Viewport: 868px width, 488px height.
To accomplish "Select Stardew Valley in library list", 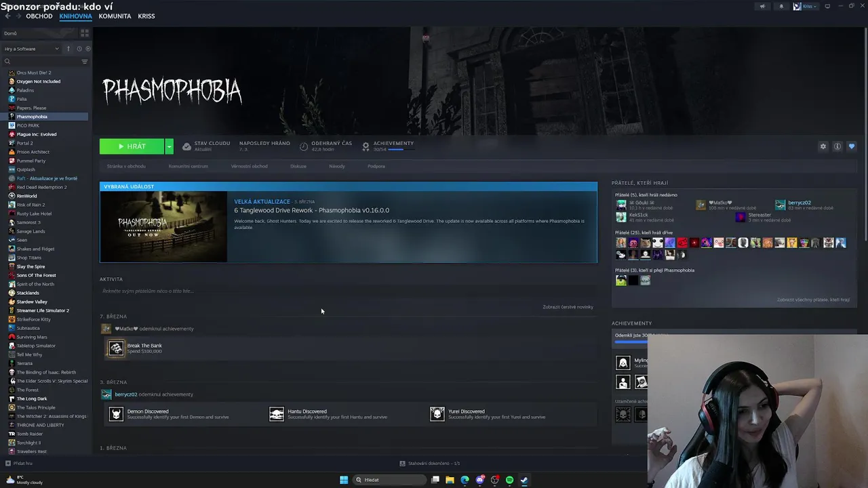I will coord(32,302).
